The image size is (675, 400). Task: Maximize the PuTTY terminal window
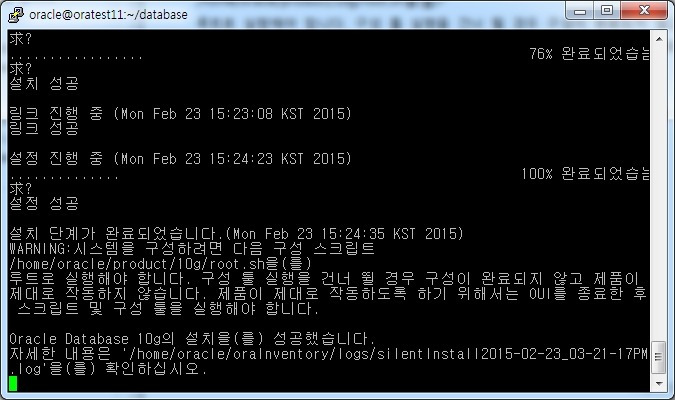click(607, 11)
